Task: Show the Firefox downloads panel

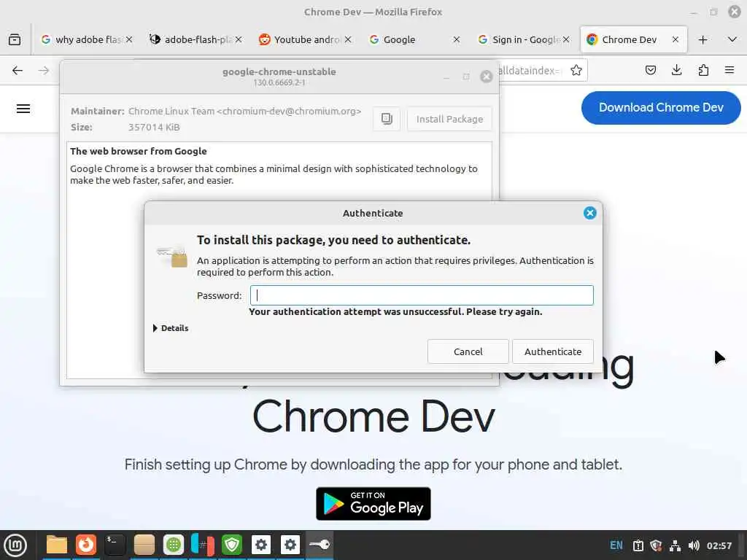Action: click(676, 71)
